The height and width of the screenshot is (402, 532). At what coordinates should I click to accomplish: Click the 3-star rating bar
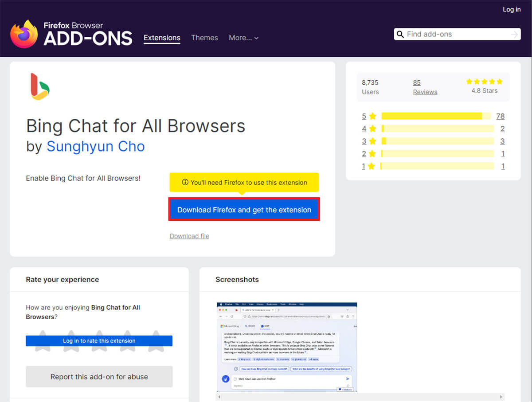438,141
